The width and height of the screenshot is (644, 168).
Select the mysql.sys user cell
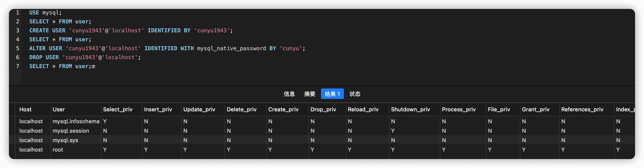65,140
